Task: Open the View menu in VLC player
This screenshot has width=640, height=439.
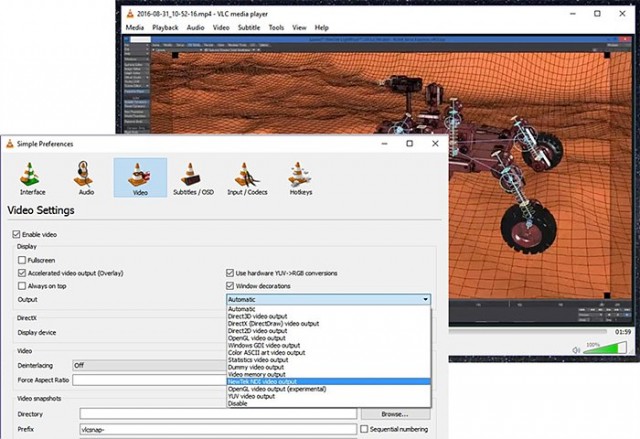Action: pos(299,28)
